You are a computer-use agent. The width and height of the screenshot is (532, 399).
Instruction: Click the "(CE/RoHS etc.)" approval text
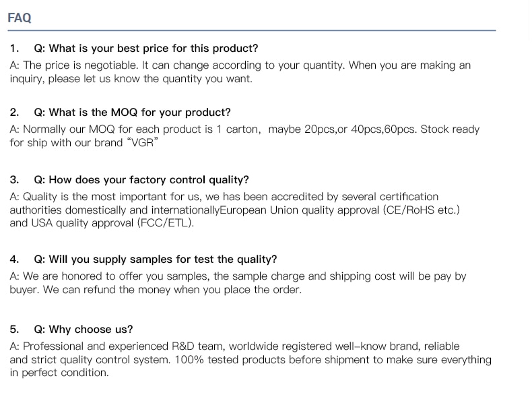[x=422, y=210]
